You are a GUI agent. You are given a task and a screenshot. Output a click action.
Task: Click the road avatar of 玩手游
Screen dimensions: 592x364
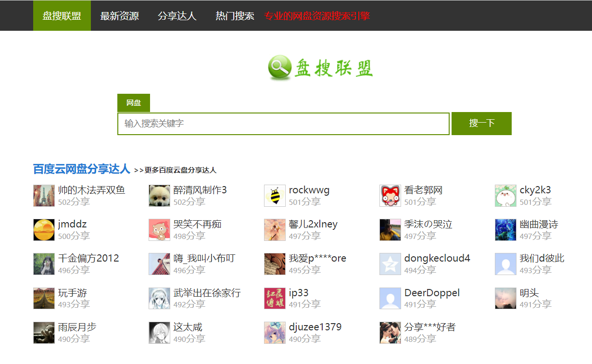[x=44, y=298]
